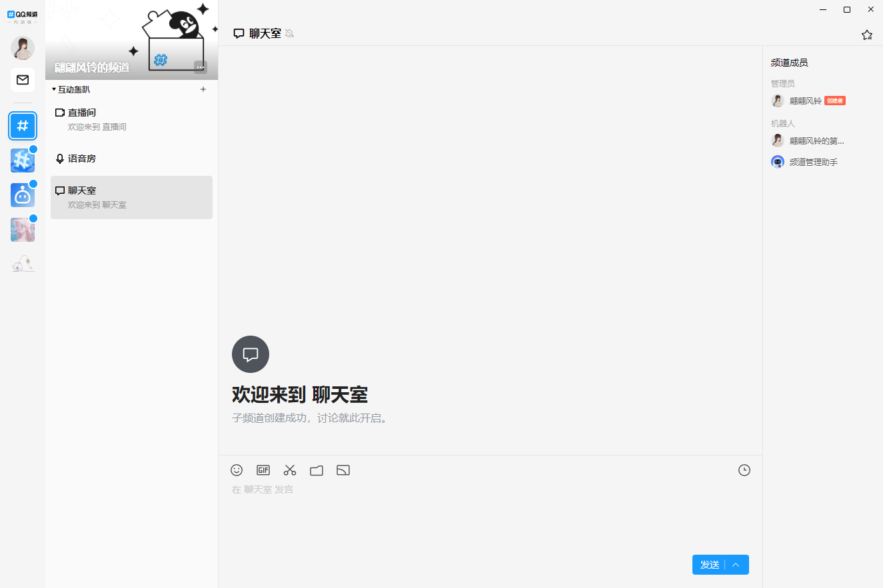The image size is (883, 588).
Task: Open the send options dropdown arrow
Action: (736, 565)
